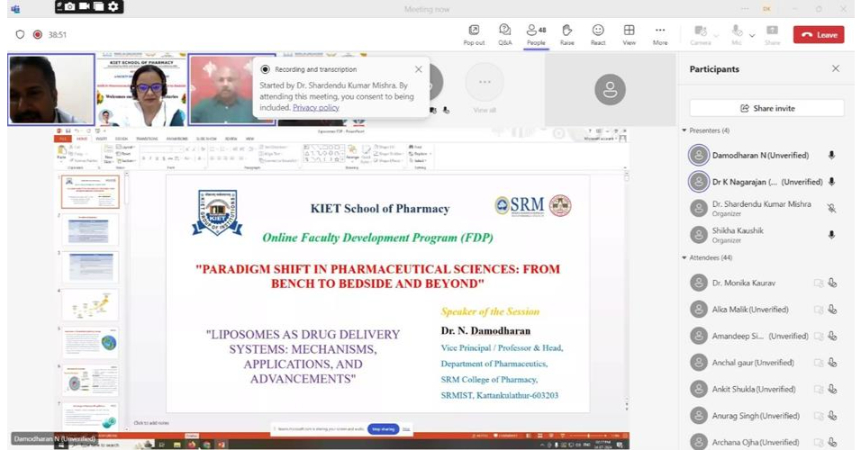Open the View layout options
861x450 pixels.
click(x=629, y=35)
